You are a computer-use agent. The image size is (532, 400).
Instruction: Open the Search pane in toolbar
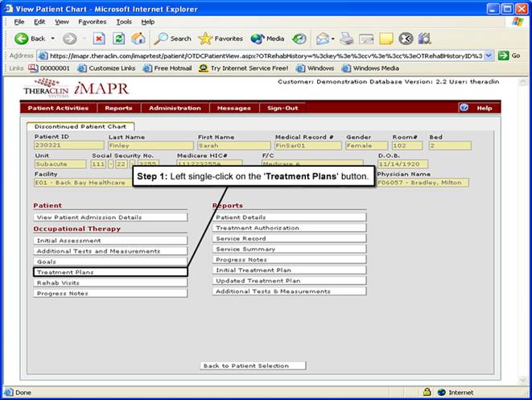[x=173, y=39]
